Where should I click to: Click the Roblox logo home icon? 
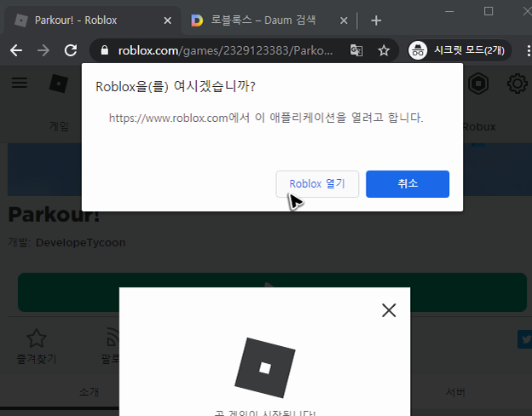pyautogui.click(x=59, y=84)
